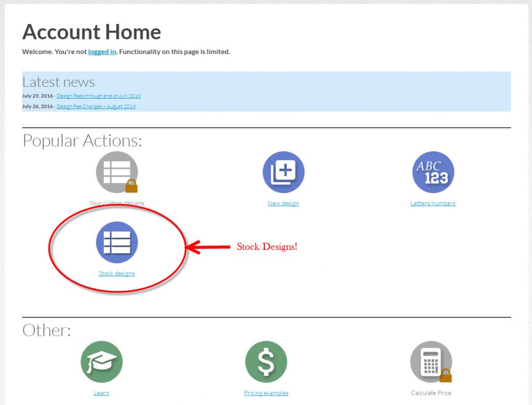Open the New design plus icon
Image resolution: width=532 pixels, height=405 pixels.
pyautogui.click(x=283, y=172)
